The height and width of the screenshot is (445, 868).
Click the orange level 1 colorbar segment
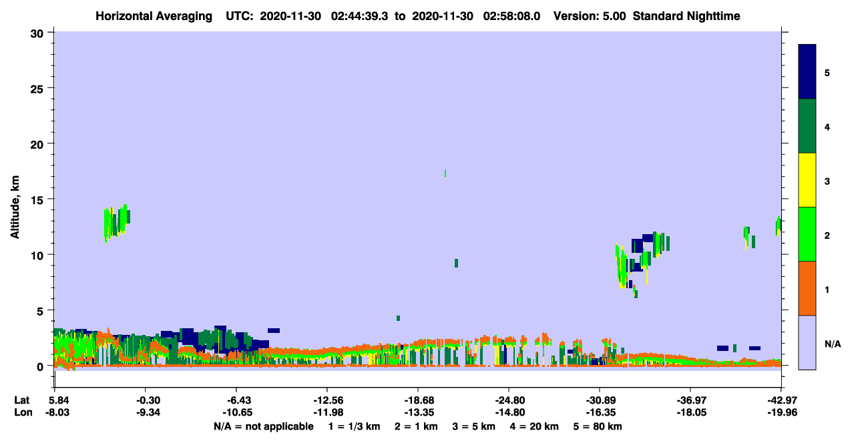(x=807, y=288)
